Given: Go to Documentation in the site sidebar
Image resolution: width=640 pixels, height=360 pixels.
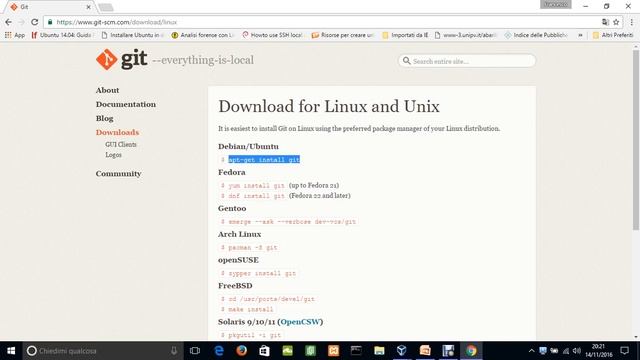Looking at the screenshot, I should point(126,104).
